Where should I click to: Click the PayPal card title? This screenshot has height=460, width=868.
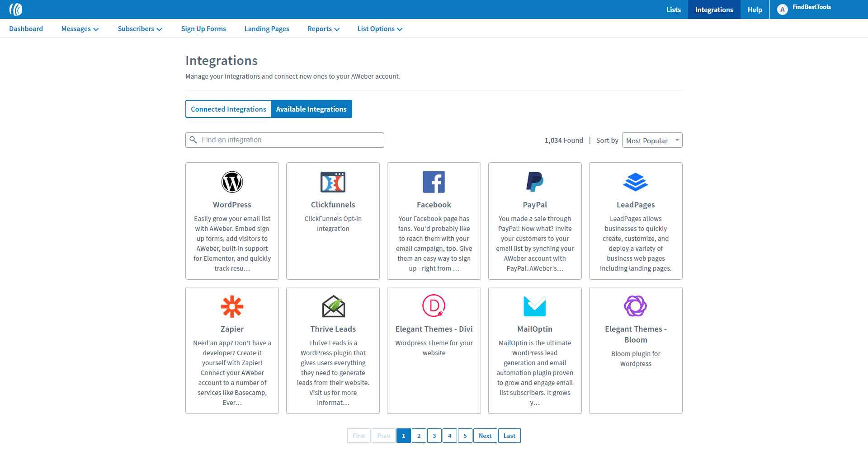click(535, 205)
